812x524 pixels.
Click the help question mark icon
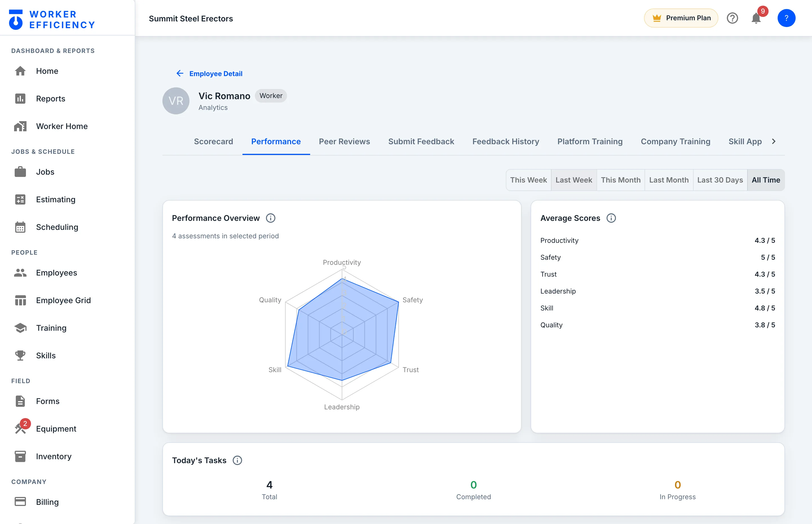[732, 18]
